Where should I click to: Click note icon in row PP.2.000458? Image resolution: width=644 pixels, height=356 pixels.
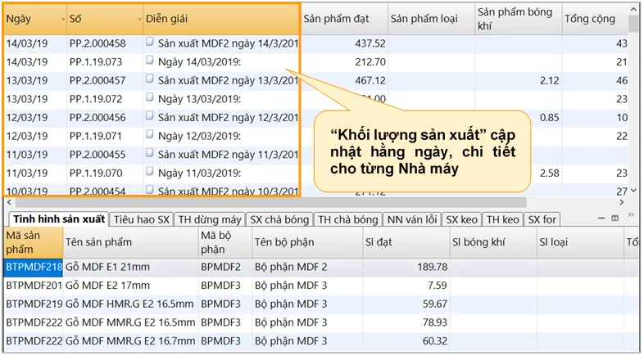(x=150, y=43)
